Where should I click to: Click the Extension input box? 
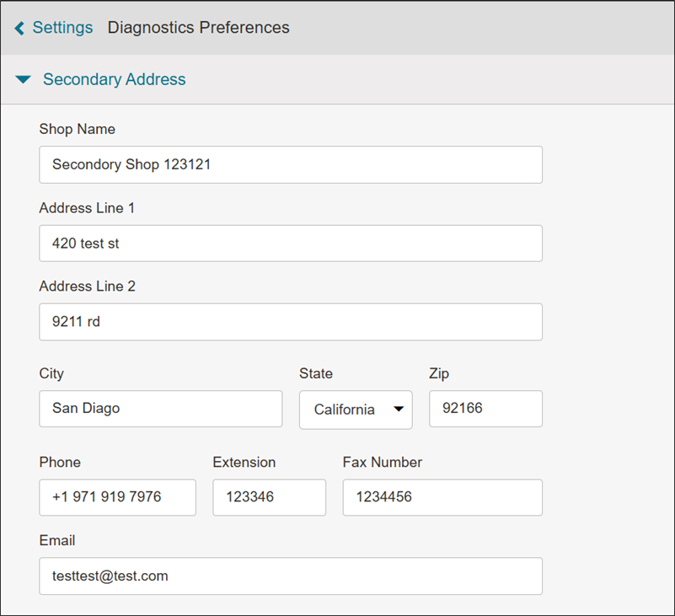pos(269,497)
